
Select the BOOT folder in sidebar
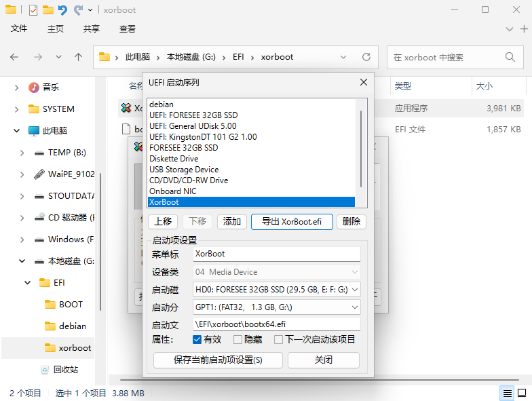click(64, 304)
